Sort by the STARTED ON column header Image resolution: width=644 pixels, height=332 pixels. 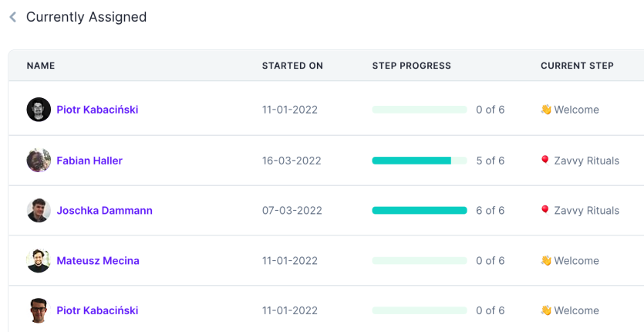[292, 66]
